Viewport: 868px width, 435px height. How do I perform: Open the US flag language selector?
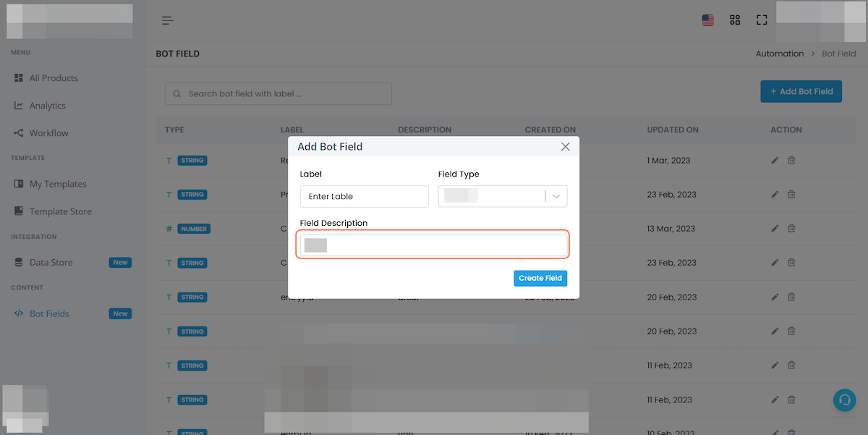tap(708, 20)
